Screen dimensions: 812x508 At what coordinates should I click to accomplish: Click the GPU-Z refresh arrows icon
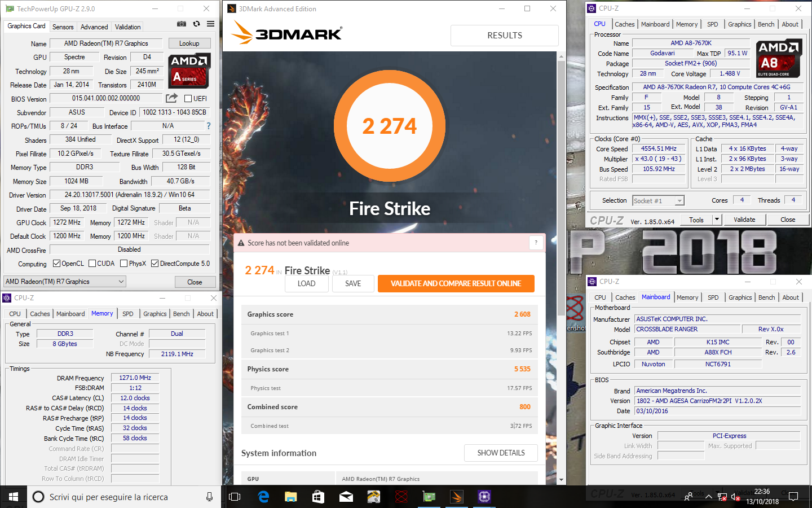coord(196,24)
